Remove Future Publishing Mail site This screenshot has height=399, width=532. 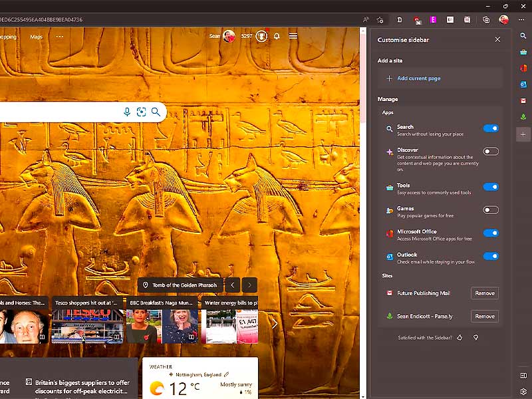(485, 293)
